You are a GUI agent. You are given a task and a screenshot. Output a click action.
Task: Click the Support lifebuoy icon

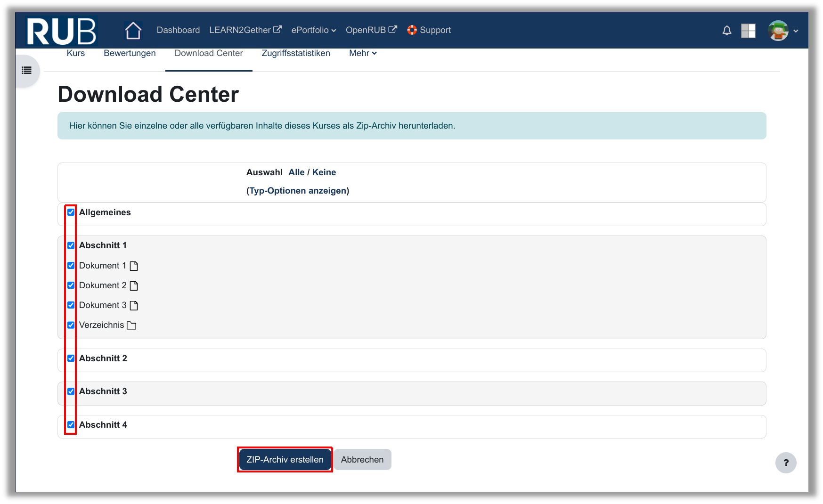pyautogui.click(x=412, y=30)
